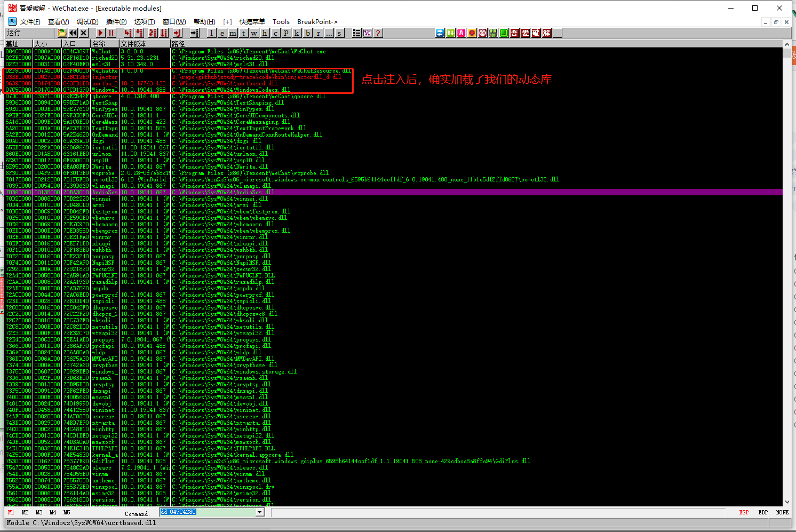The image size is (796, 532).
Task: Switch to memory dump M4
Action: click(x=53, y=512)
